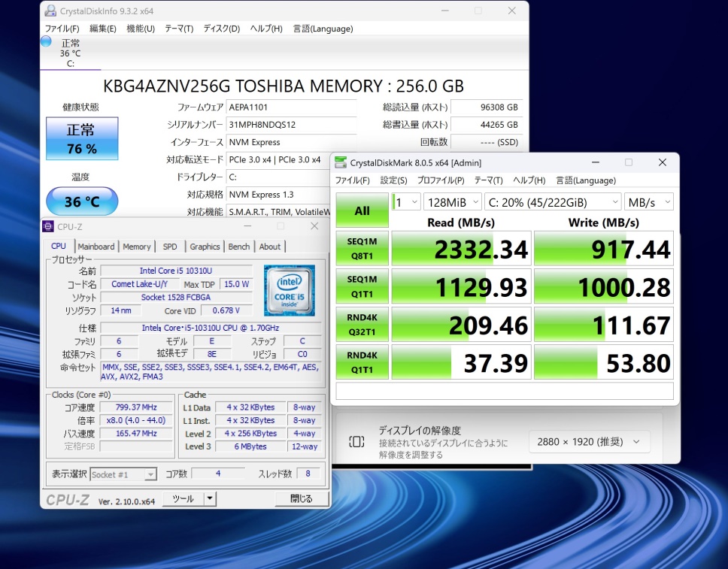Open the C: 20% (45/222GiB) drive dropdown
The width and height of the screenshot is (728, 569).
point(553,202)
